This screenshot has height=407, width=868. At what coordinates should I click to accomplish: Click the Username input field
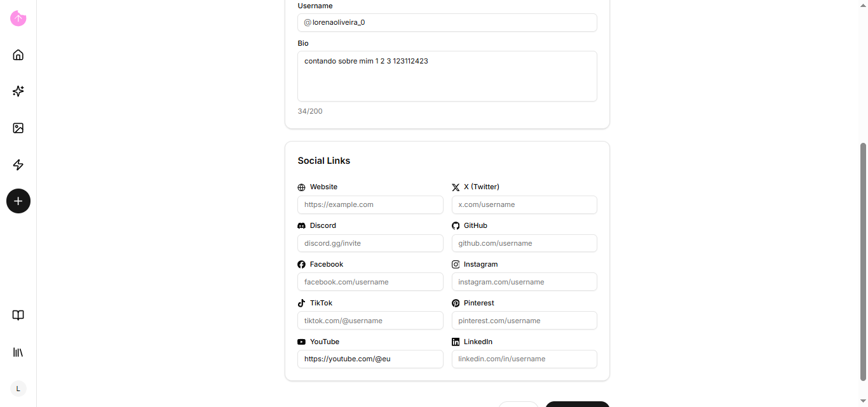click(x=447, y=22)
